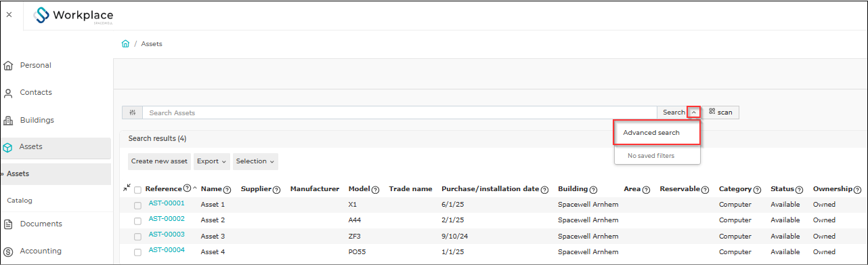
Task: Open asset link AST-00004
Action: tap(167, 250)
